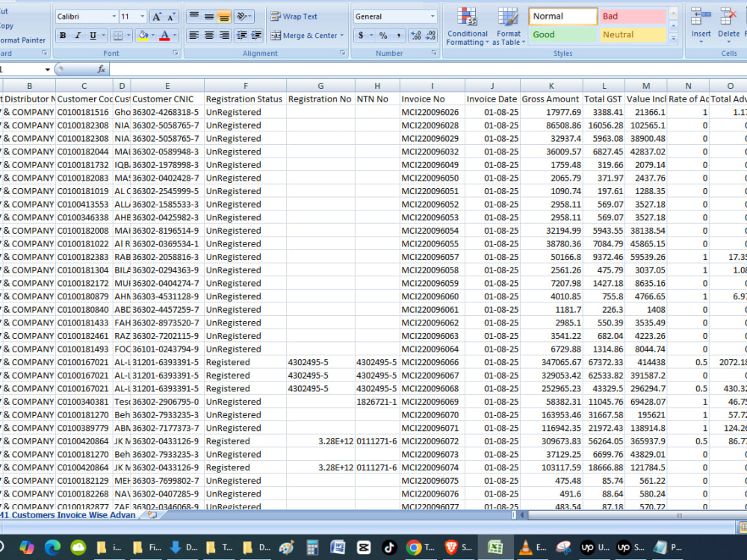Open the font size dropdown
Viewport: 747px width, 560px height.
142,16
